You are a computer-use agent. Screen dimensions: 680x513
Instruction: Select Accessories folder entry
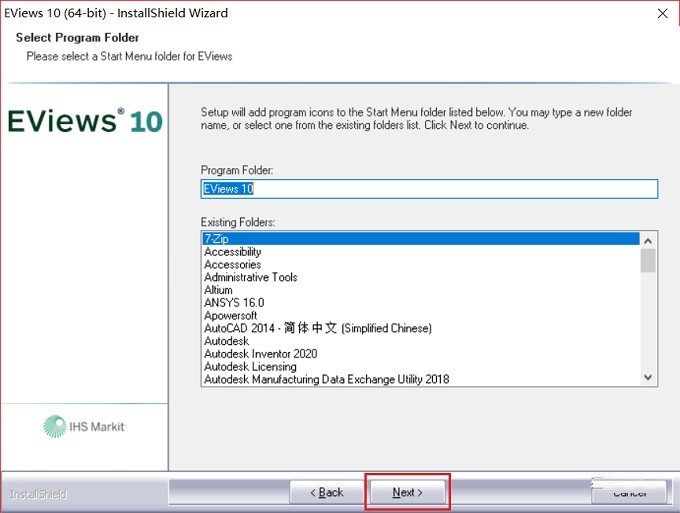tap(421, 265)
